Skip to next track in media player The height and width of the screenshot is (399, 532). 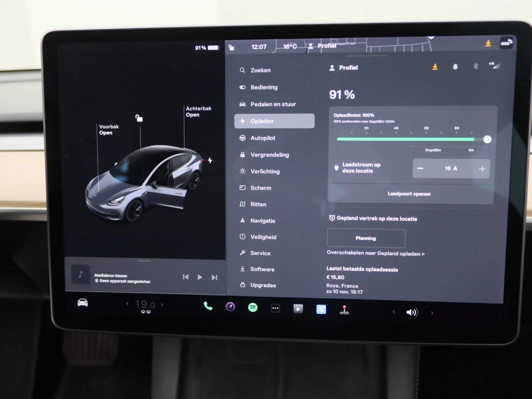214,277
